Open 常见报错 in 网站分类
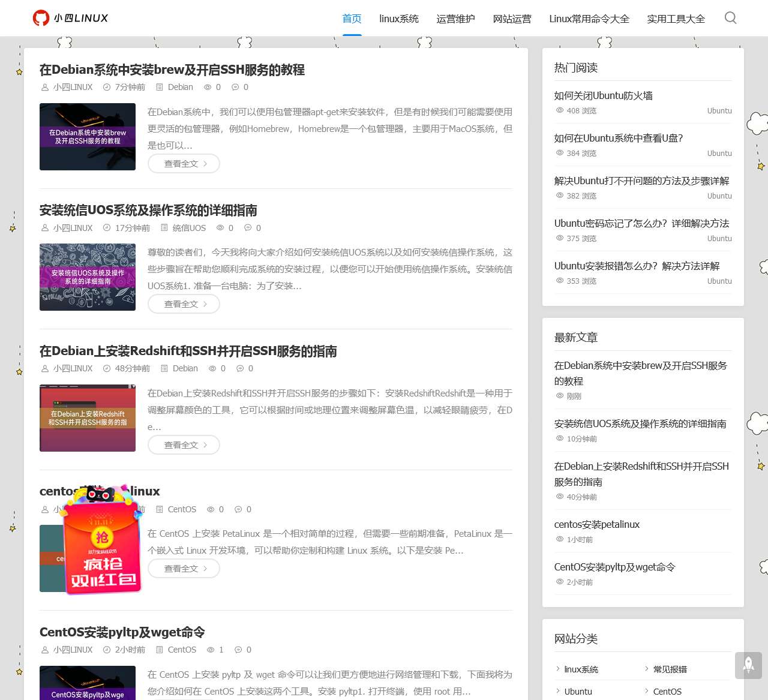 [670, 669]
